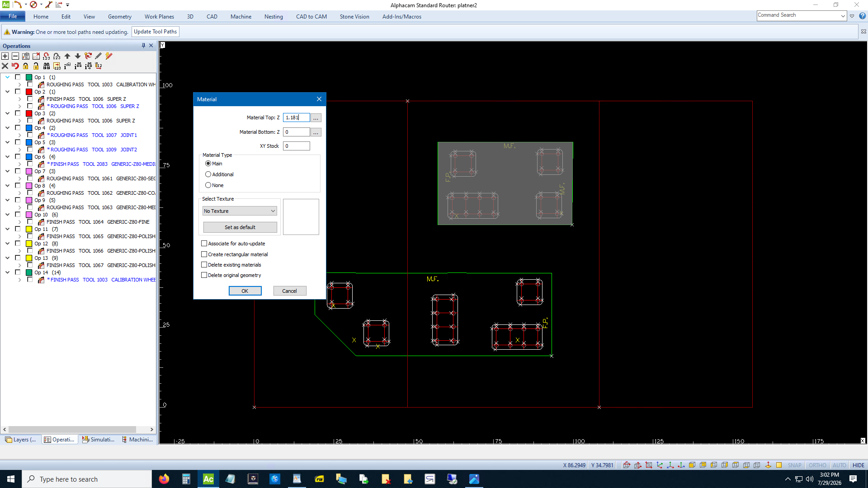This screenshot has width=868, height=488.
Task: Select the None material type option
Action: pyautogui.click(x=208, y=185)
